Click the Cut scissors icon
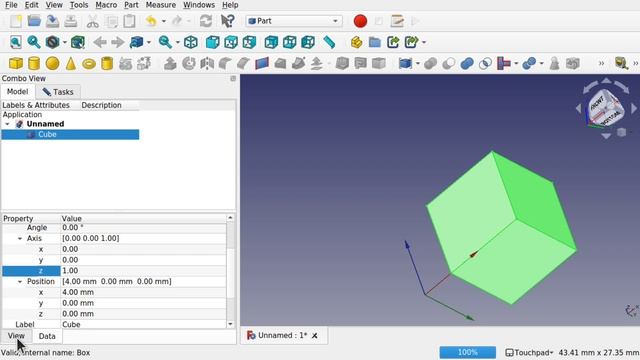 (x=93, y=21)
